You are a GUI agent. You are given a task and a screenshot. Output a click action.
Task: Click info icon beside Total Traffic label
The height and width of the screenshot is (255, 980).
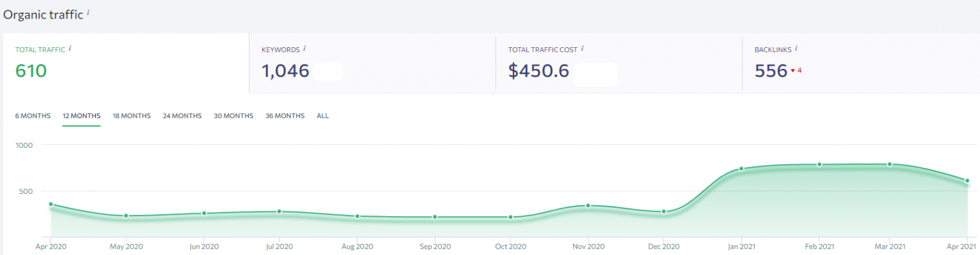(x=70, y=48)
